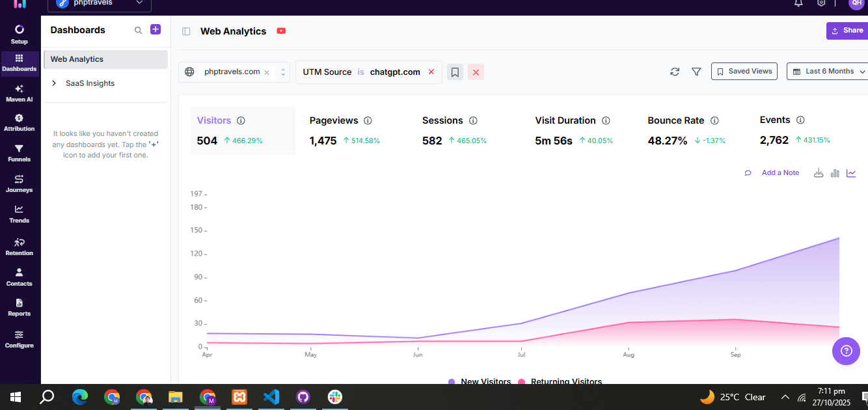This screenshot has height=410, width=868.
Task: Toggle the sidebar panel collapse icon
Action: pos(186,31)
